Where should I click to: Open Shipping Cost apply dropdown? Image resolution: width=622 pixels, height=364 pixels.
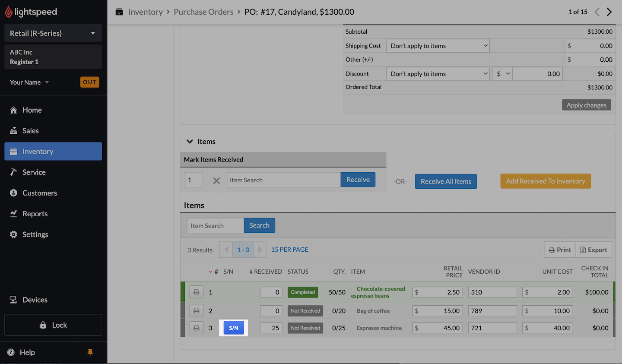[x=438, y=46]
